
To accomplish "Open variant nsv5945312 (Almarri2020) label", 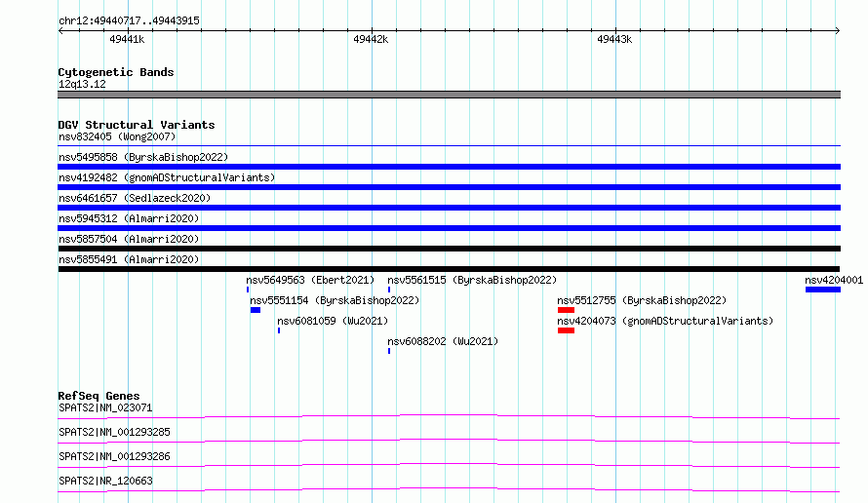I will coord(129,218).
